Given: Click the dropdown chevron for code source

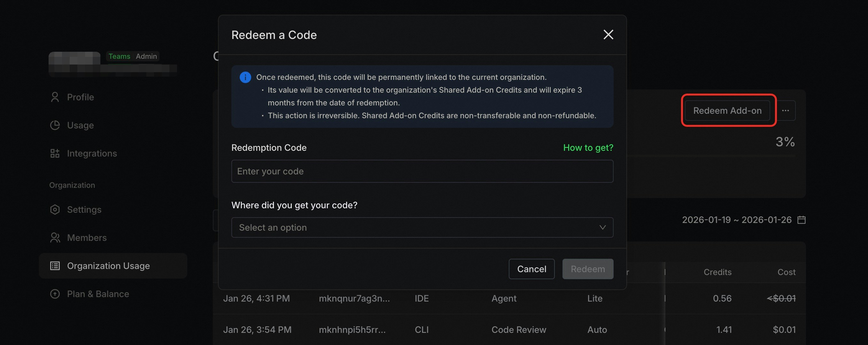Looking at the screenshot, I should click(602, 227).
